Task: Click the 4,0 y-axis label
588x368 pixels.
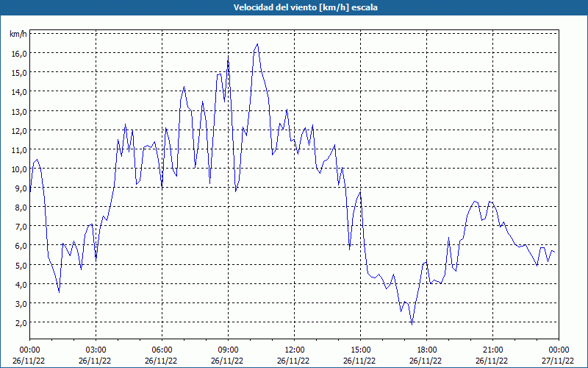Action: [21, 284]
